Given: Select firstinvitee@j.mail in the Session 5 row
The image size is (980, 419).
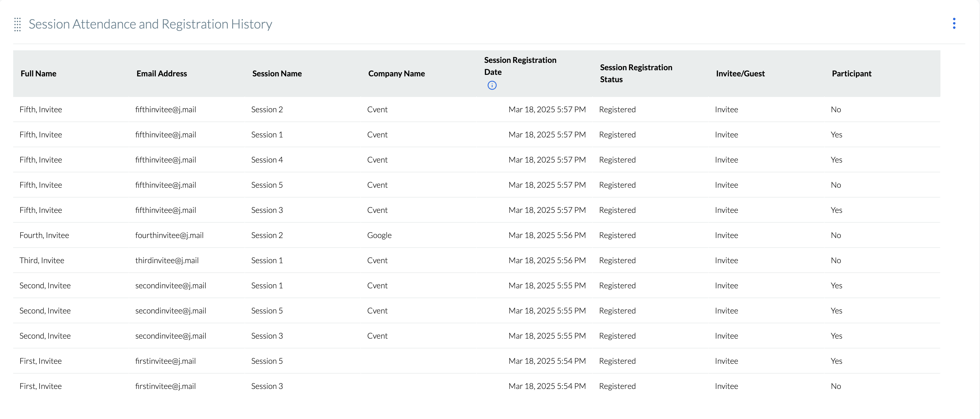Looking at the screenshot, I should [x=166, y=361].
